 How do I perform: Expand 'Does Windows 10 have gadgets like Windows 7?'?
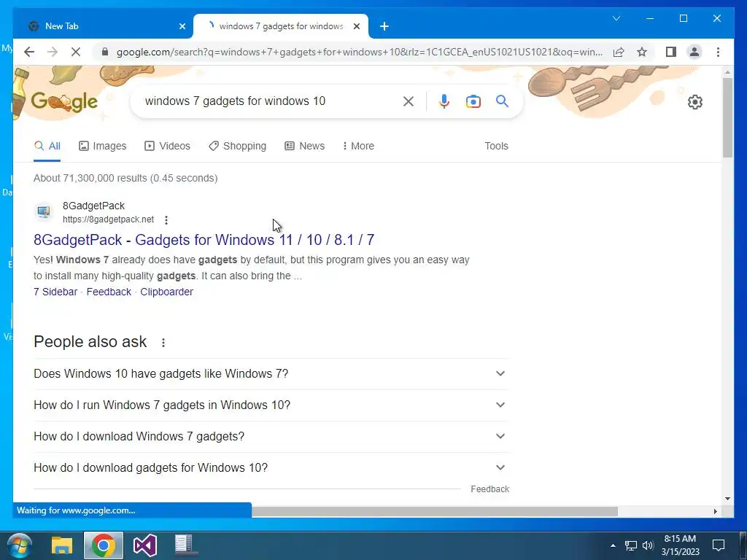pos(271,374)
